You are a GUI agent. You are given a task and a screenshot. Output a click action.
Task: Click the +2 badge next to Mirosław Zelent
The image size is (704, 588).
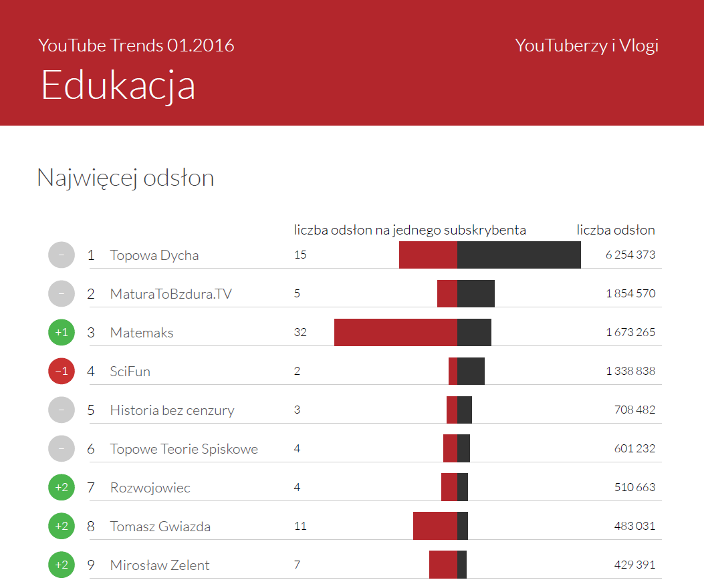coord(62,565)
